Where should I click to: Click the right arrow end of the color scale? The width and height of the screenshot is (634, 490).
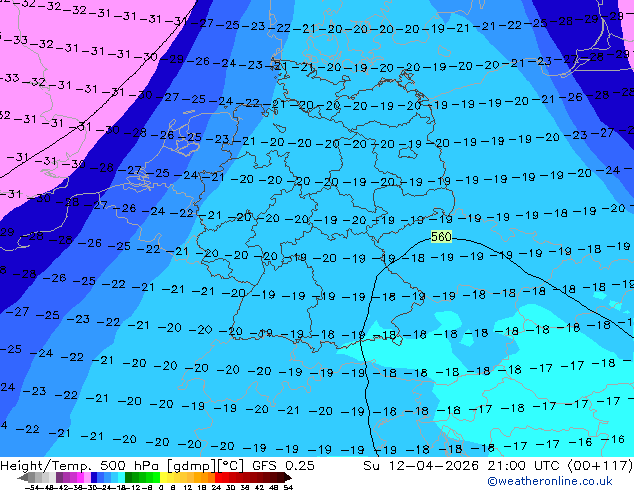287,478
